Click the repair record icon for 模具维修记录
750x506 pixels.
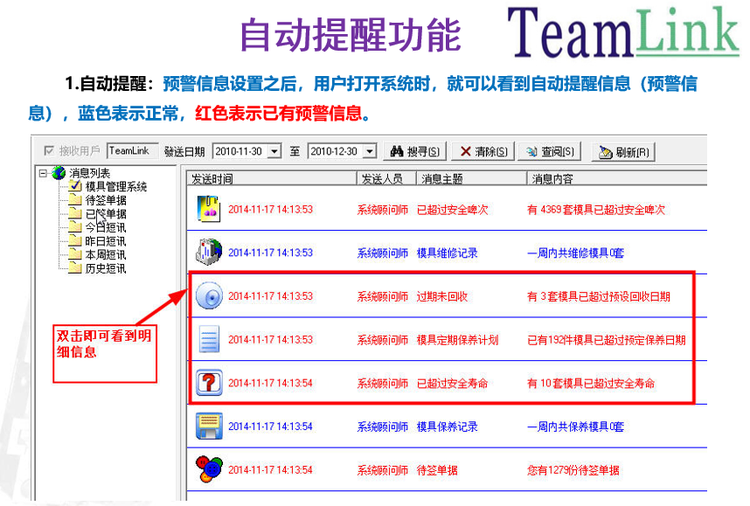[x=209, y=252]
